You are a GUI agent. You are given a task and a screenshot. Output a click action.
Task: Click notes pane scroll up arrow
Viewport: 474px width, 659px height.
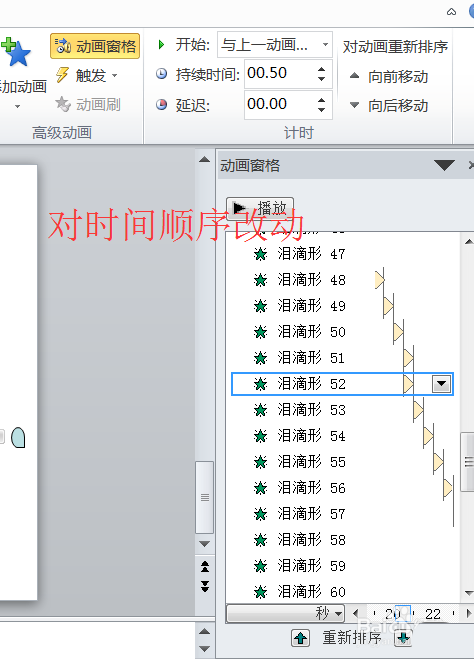(x=205, y=631)
